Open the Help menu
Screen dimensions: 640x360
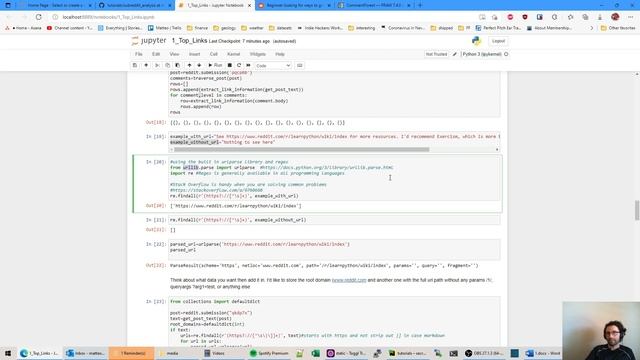tap(280, 54)
